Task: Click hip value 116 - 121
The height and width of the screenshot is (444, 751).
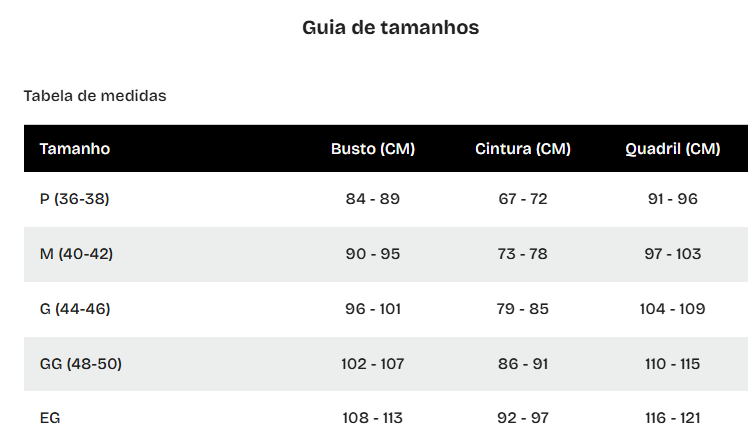Action: click(673, 418)
